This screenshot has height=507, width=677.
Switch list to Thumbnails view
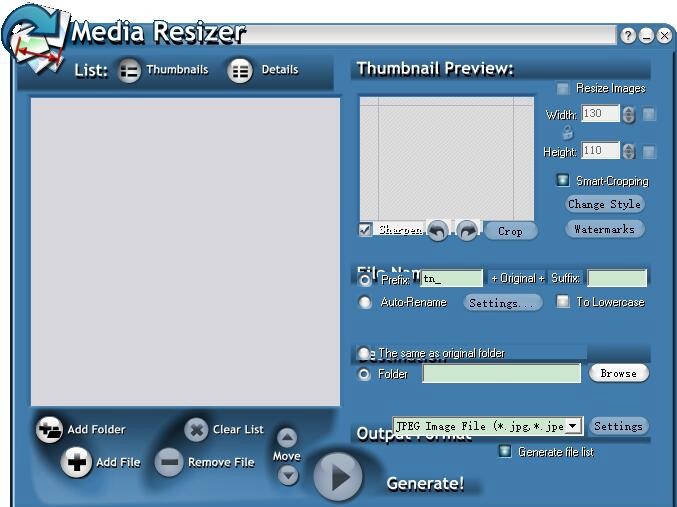click(x=129, y=70)
